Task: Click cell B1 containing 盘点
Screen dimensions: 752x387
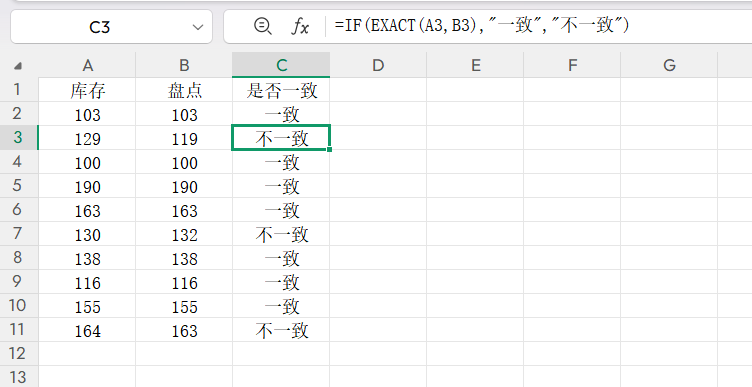Action: coord(184,90)
